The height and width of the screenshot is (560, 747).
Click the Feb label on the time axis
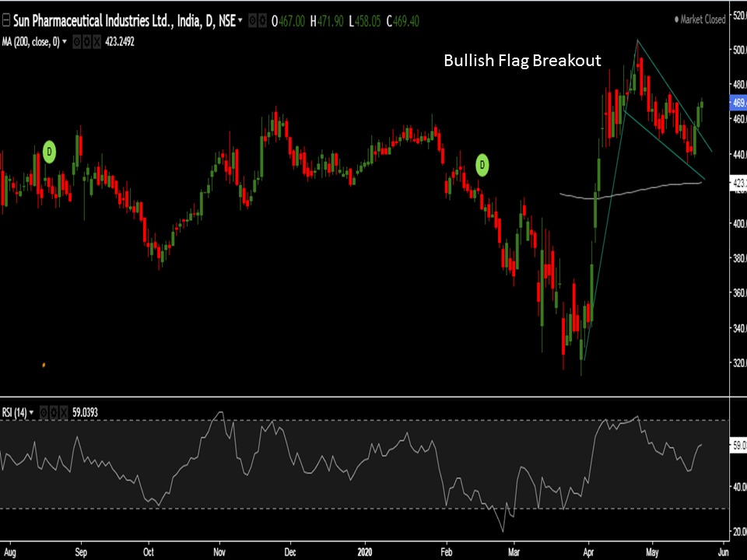tap(447, 552)
